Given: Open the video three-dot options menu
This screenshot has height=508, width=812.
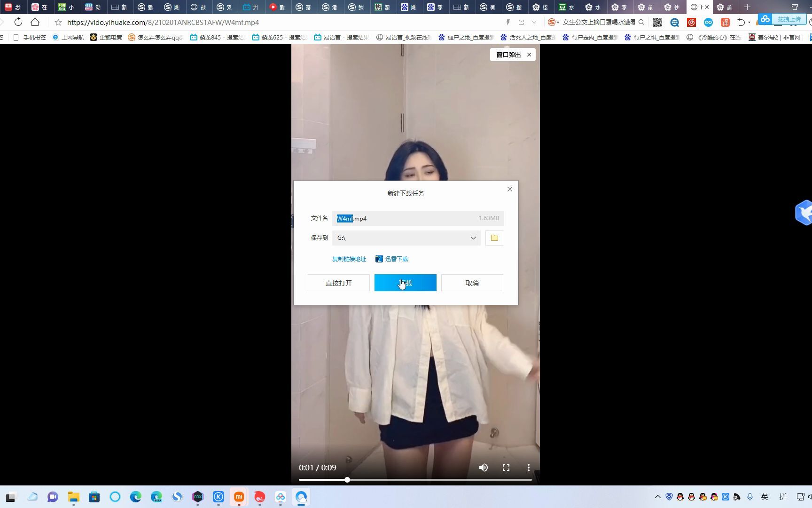Looking at the screenshot, I should (x=528, y=468).
